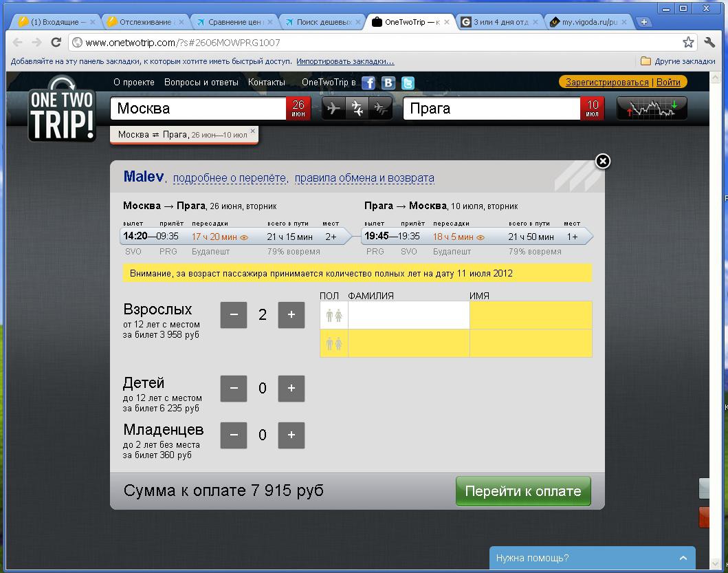The width and height of the screenshot is (728, 573).
Task: Open О проекте menu item
Action: click(x=134, y=83)
